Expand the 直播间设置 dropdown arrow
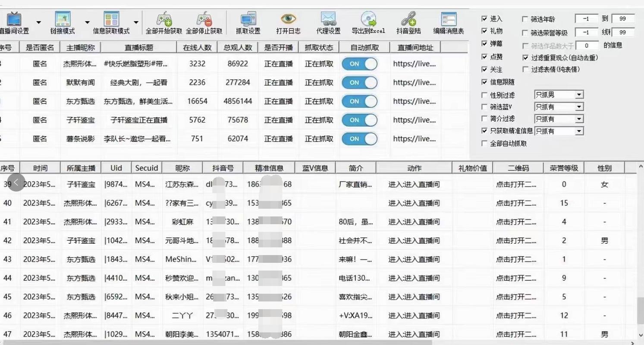Viewport: 644px width, 345px height. 38,22
